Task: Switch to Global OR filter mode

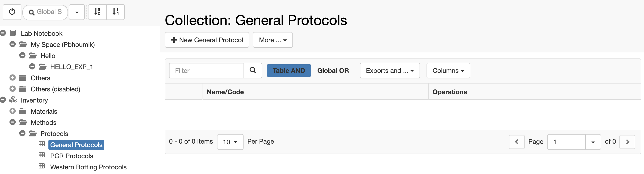Action: click(x=333, y=71)
